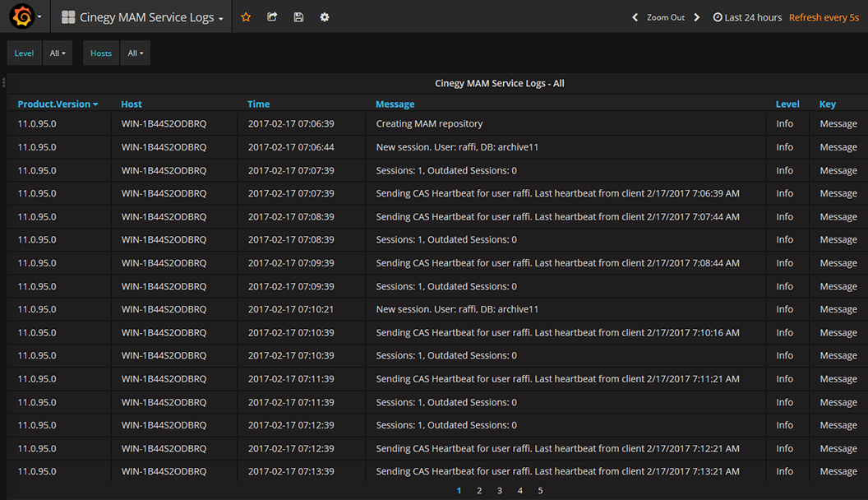Image resolution: width=868 pixels, height=500 pixels.
Task: Click the clock icon of the time picker
Action: coord(718,17)
